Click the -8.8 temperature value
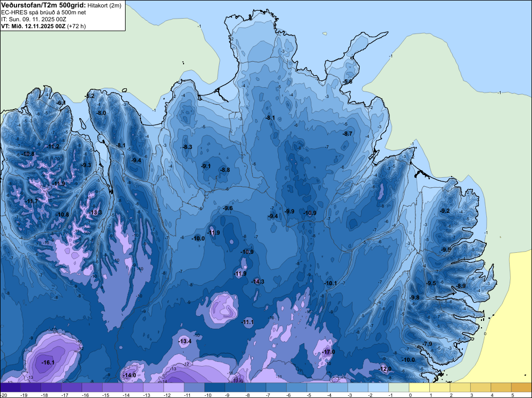 [225, 170]
